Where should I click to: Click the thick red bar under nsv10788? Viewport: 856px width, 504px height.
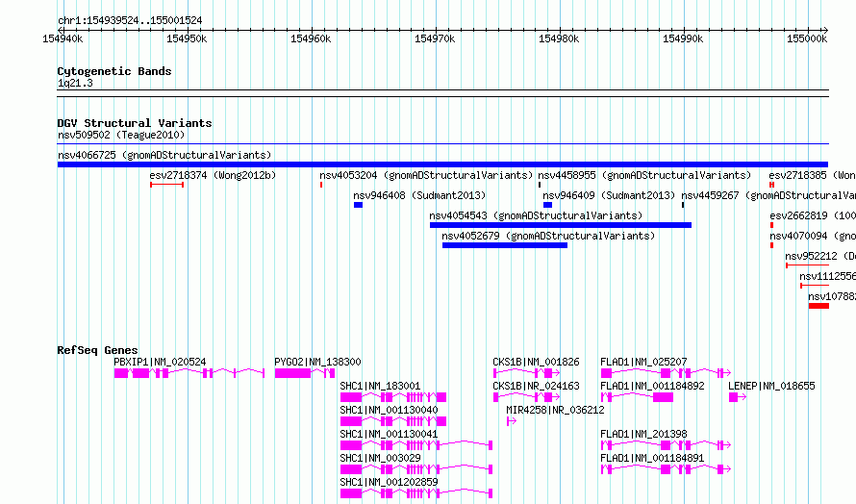tap(818, 306)
